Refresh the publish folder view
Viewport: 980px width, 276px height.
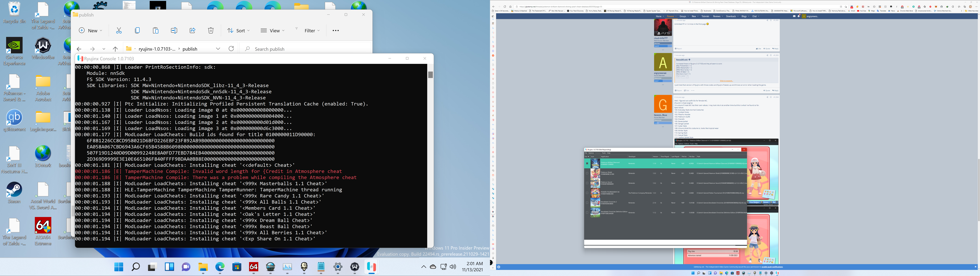(x=231, y=49)
